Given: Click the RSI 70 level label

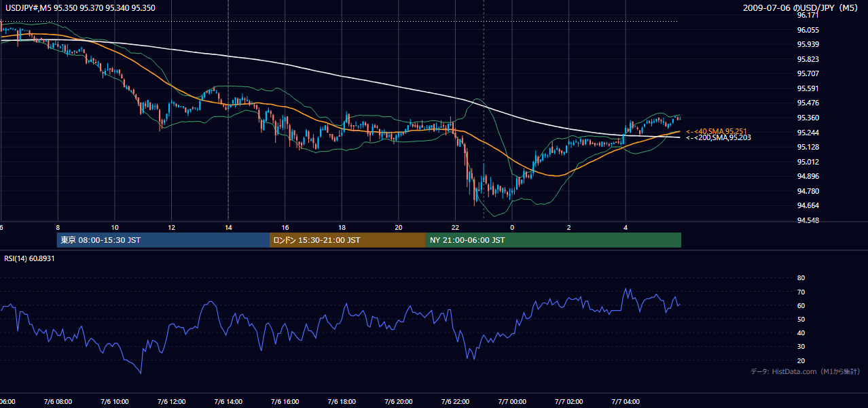Looking at the screenshot, I should [801, 292].
